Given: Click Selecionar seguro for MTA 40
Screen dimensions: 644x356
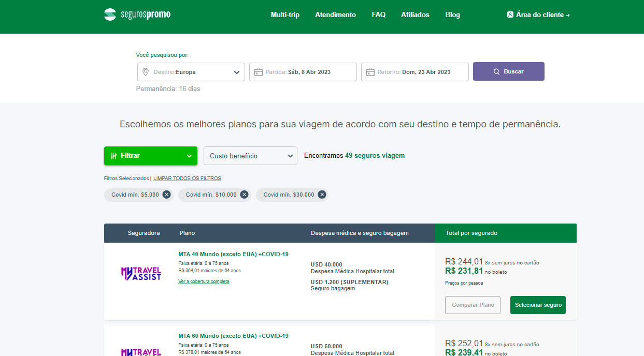Looking at the screenshot, I should [x=538, y=305].
